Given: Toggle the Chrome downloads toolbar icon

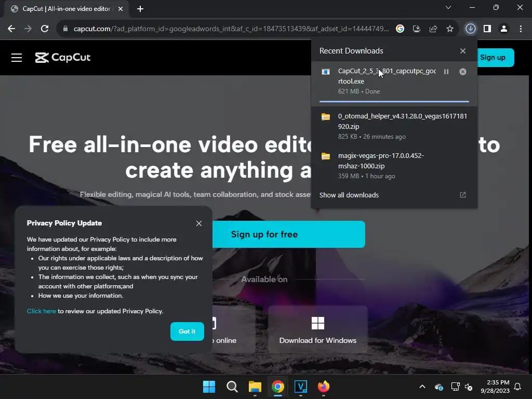Looking at the screenshot, I should [x=471, y=29].
